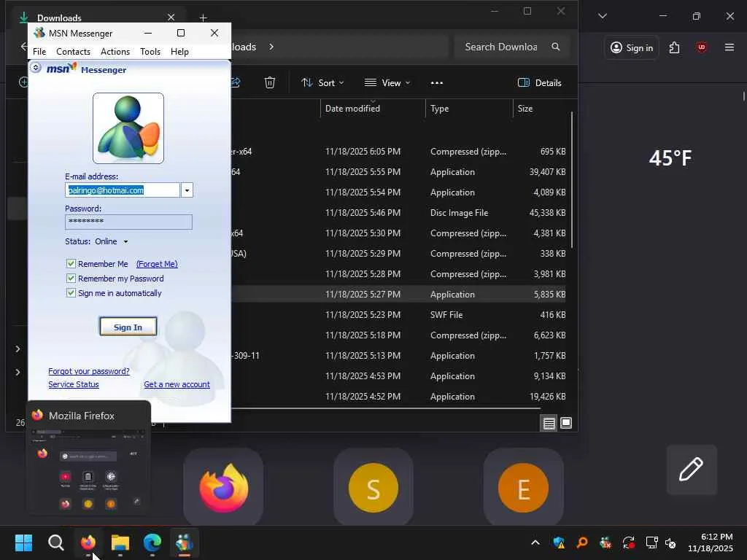This screenshot has height=560, width=747.
Task: Click the round collapse icon beside msn Messenger banner
Action: [36, 68]
